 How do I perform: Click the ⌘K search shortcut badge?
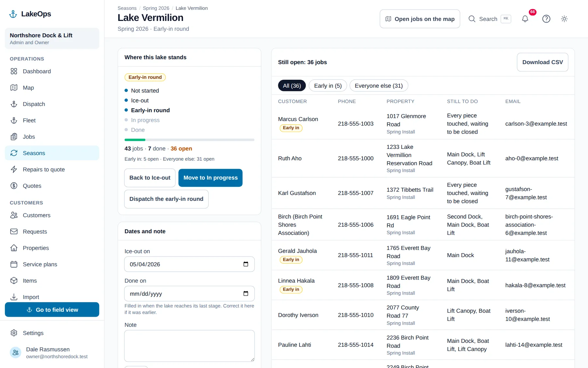(506, 19)
